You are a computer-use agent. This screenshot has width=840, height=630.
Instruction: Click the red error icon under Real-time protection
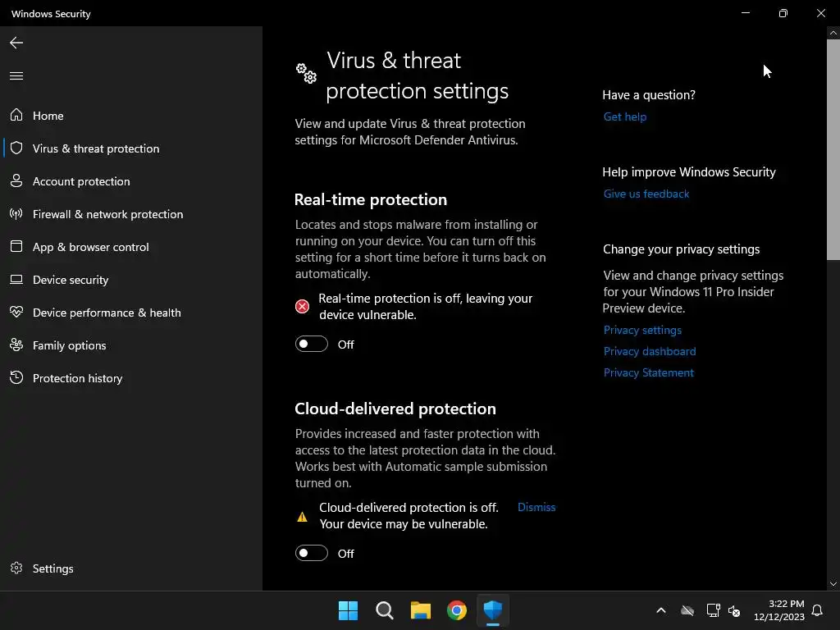[302, 307]
